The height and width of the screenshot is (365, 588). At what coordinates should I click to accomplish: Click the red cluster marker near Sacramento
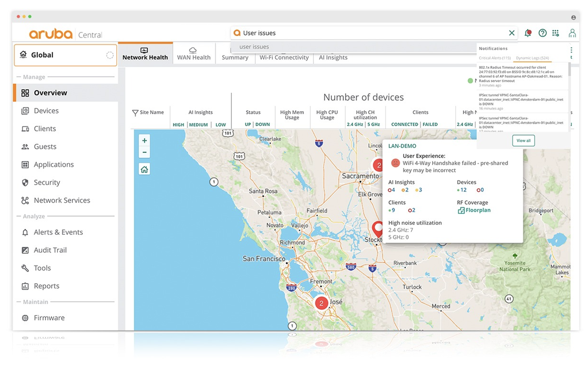(x=378, y=165)
